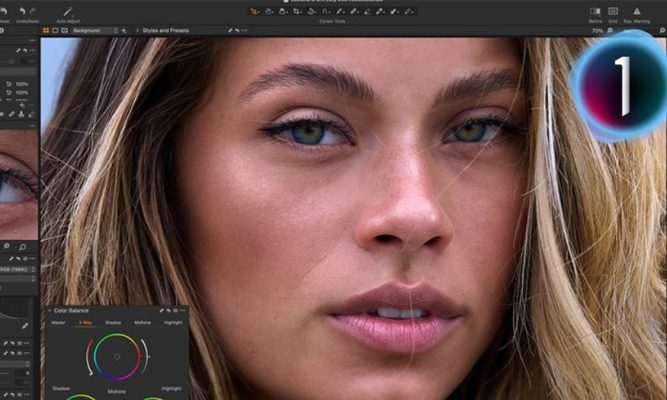Image resolution: width=667 pixels, height=400 pixels.
Task: Click the Color Balance picker eyedropper icon
Action: (x=161, y=311)
